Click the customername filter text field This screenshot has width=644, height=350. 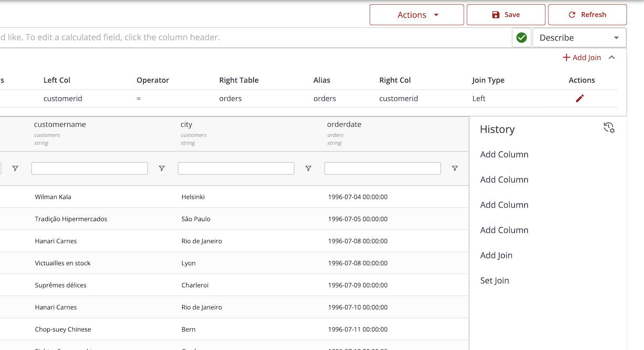(89, 168)
